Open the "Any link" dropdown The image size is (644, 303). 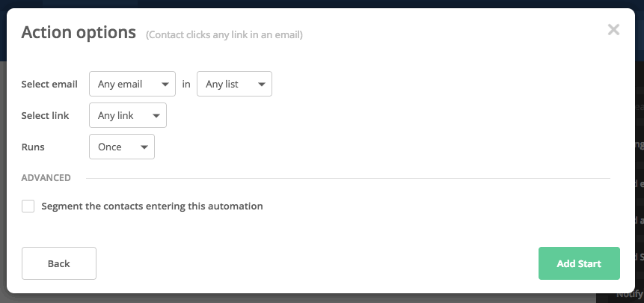coord(127,115)
